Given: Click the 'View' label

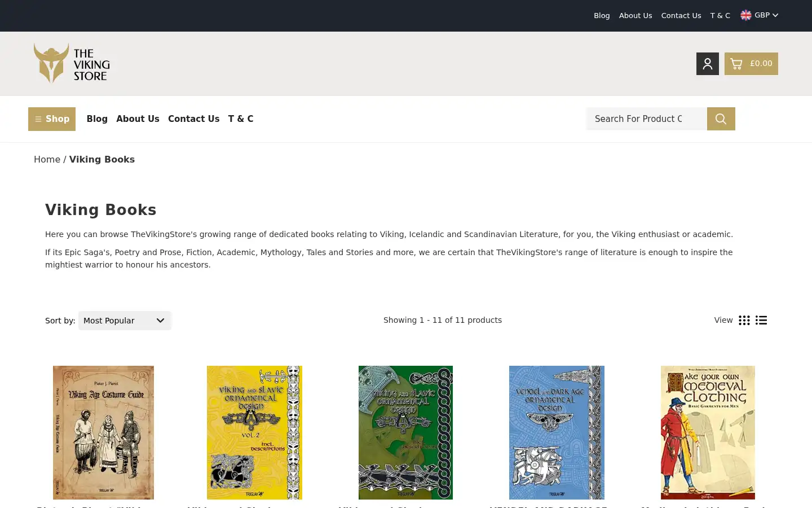Looking at the screenshot, I should pos(723,320).
